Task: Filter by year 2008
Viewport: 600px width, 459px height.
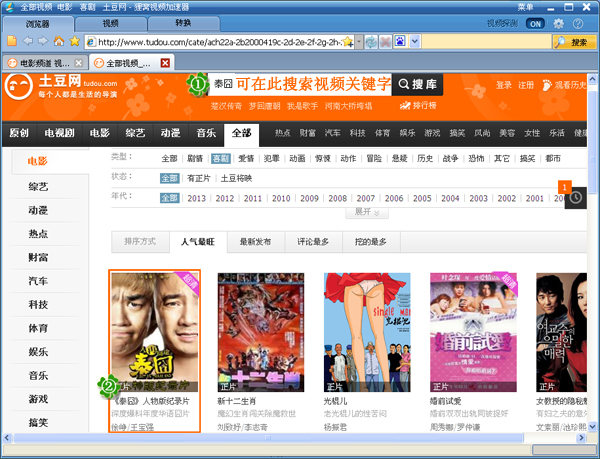Action: point(338,198)
